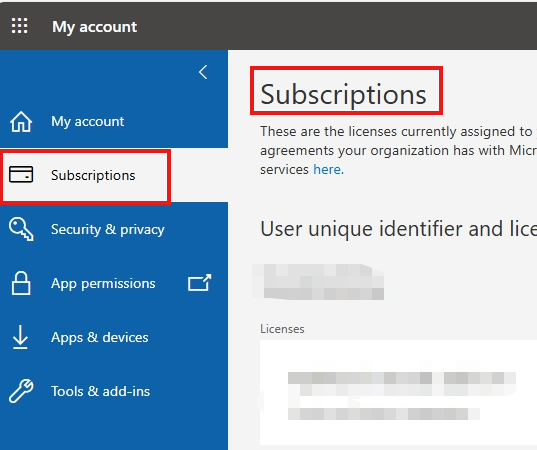Open the My account sidebar item
This screenshot has width=537, height=450.
click(114, 121)
